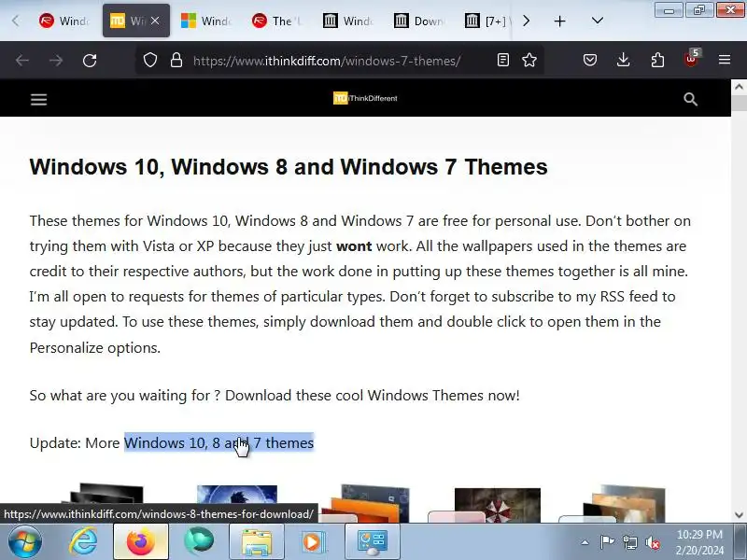
Task: Switch to the '[7+]' tab
Action: pos(486,21)
